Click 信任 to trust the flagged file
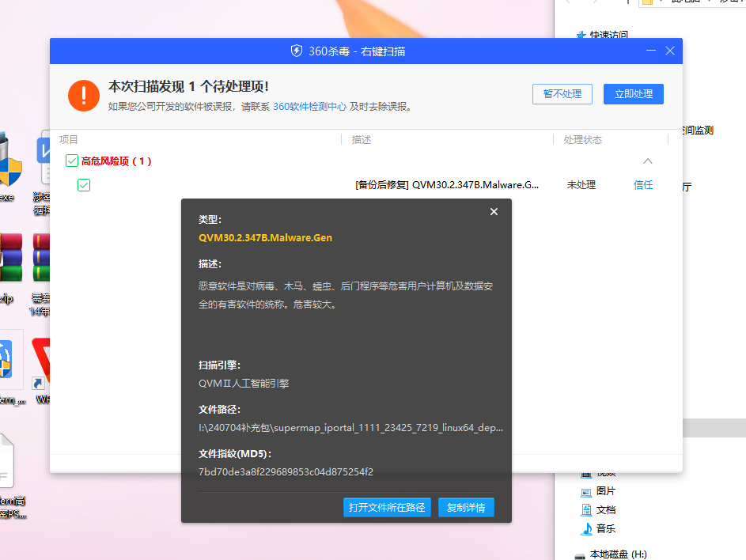The image size is (746, 560). point(643,185)
